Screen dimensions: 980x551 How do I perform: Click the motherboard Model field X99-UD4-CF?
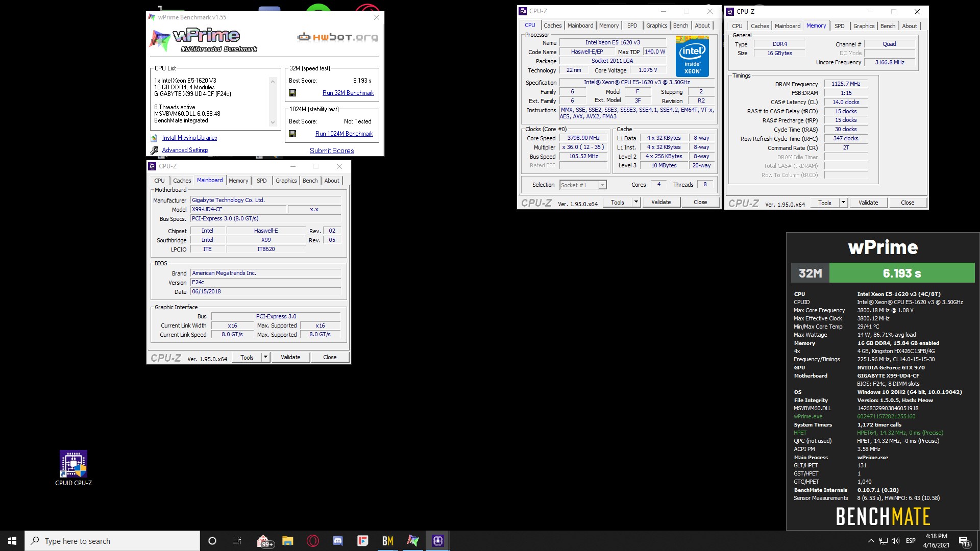pos(238,209)
